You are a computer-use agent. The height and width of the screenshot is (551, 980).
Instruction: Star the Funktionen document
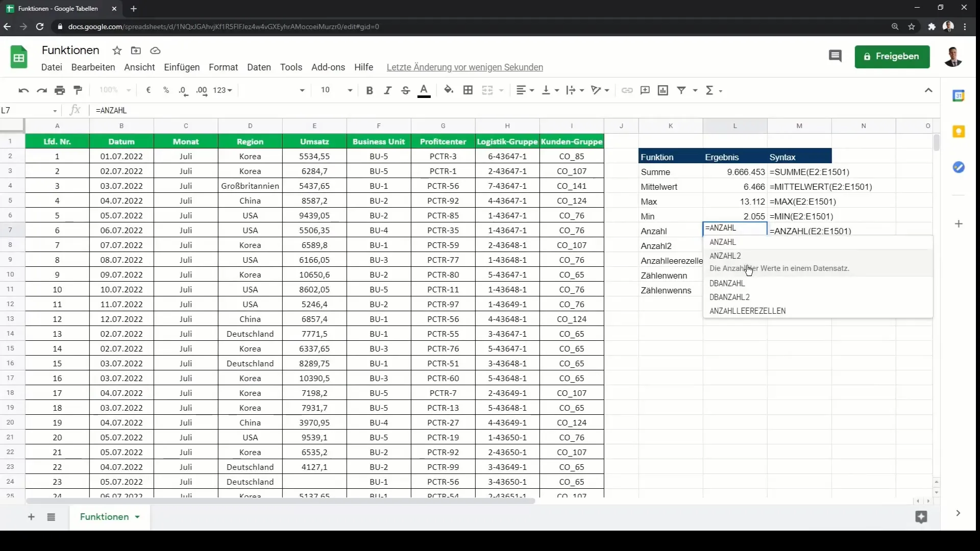tap(117, 51)
